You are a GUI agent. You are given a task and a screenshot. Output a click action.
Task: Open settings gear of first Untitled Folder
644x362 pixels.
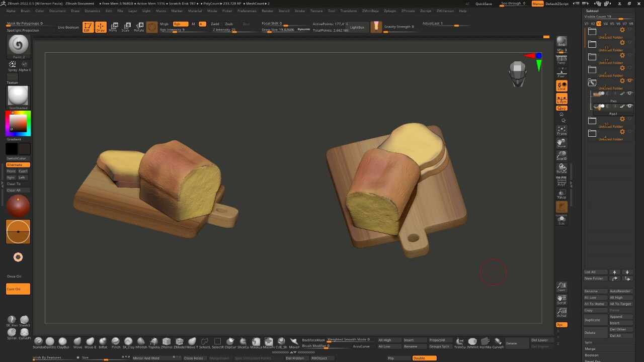click(x=622, y=30)
